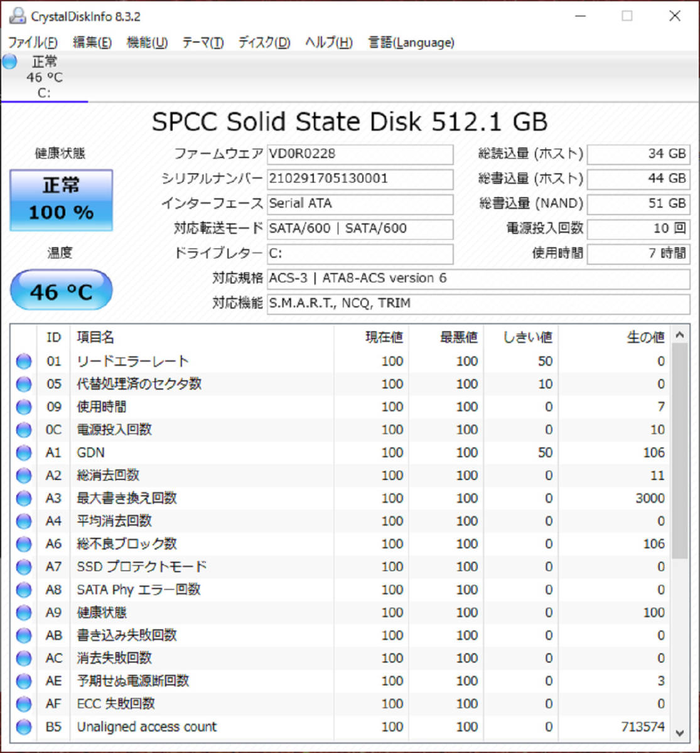The width and height of the screenshot is (700, 753).
Task: Click status orb for ID A9 健康状態
Action: tap(24, 613)
